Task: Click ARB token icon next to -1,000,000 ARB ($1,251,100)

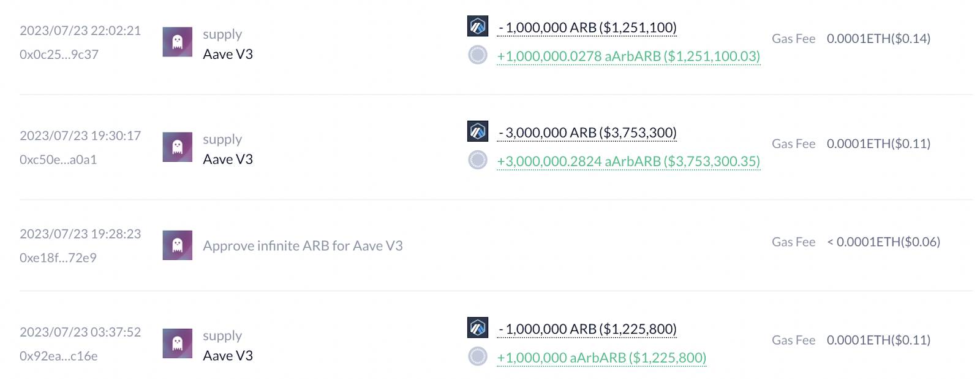Action: point(478,26)
